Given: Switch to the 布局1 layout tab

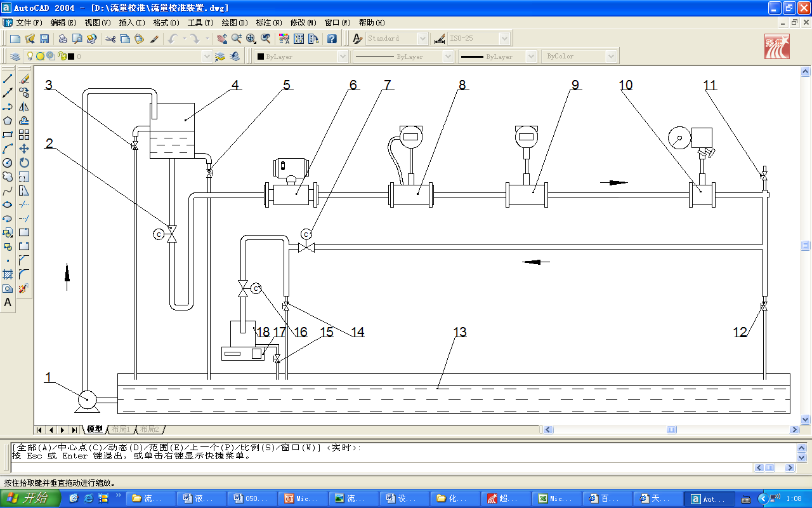Looking at the screenshot, I should [x=121, y=430].
